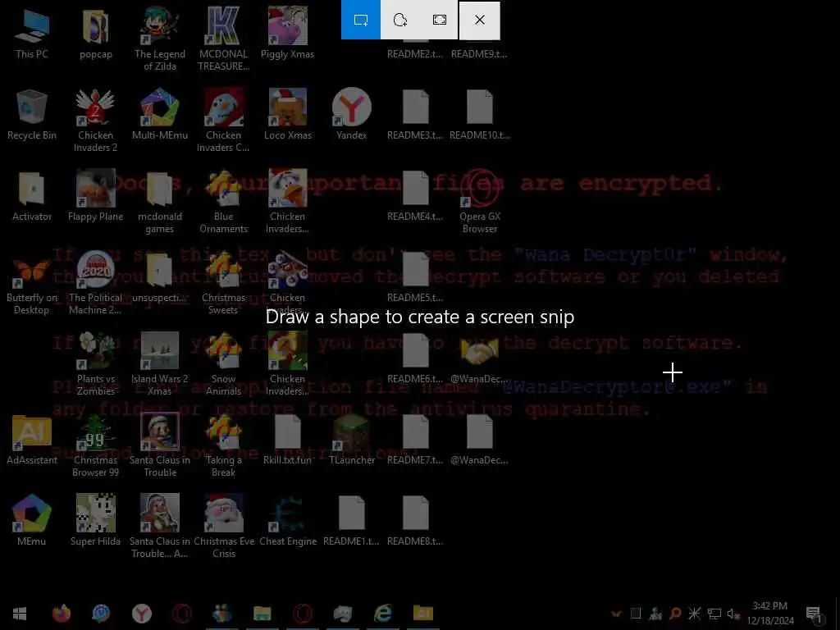Open File Explorer from the taskbar
This screenshot has height=630, width=840.
[262, 614]
